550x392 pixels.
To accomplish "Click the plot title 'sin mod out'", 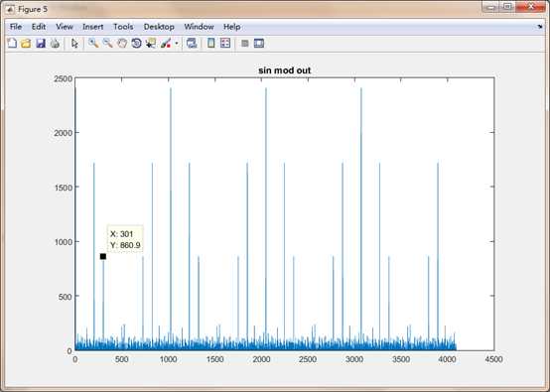I will point(285,70).
